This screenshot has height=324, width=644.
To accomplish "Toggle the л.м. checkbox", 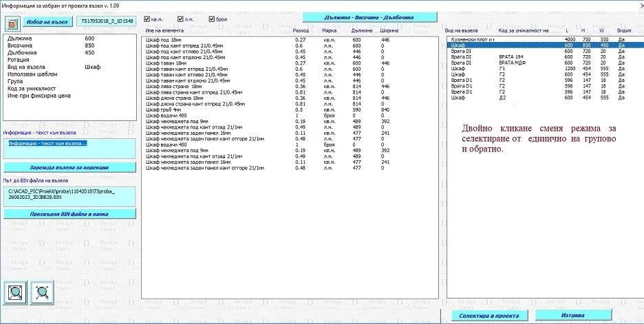I will tap(180, 19).
